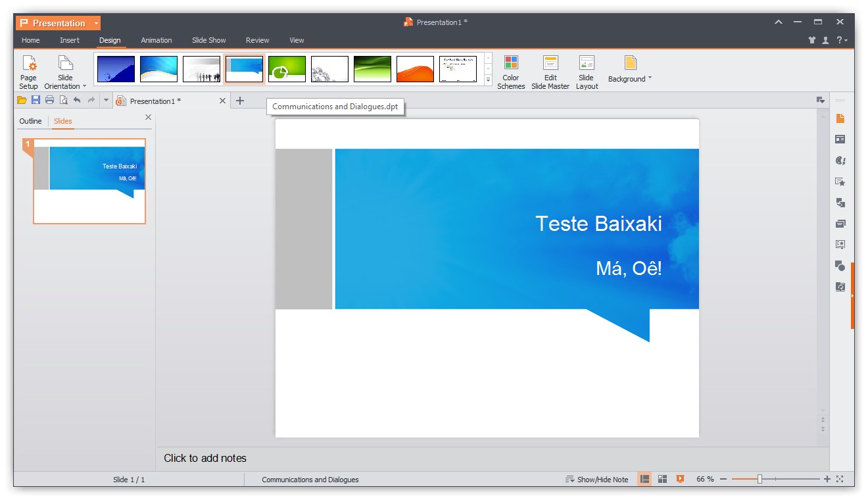
Task: Create a new presentation tab with plus button
Action: [x=240, y=101]
